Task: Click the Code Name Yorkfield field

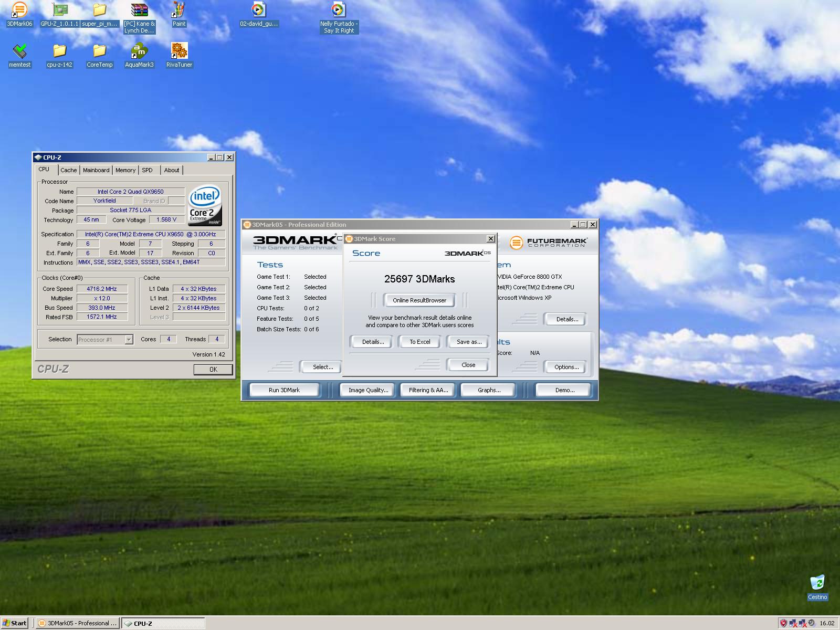Action: (x=104, y=201)
